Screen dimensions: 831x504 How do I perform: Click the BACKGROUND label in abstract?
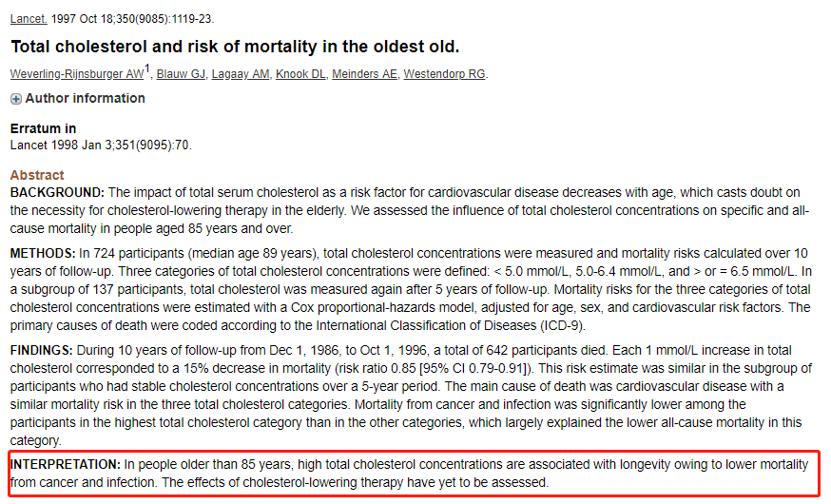tap(57, 192)
